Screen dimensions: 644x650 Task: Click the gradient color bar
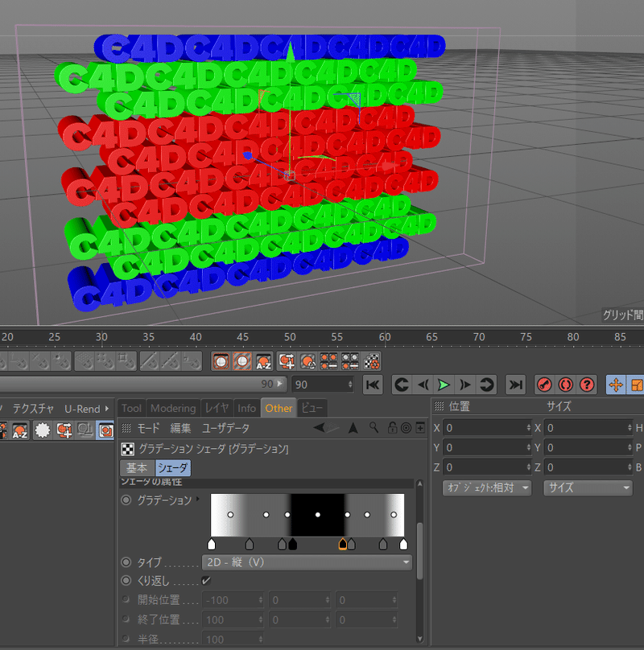pos(308,516)
